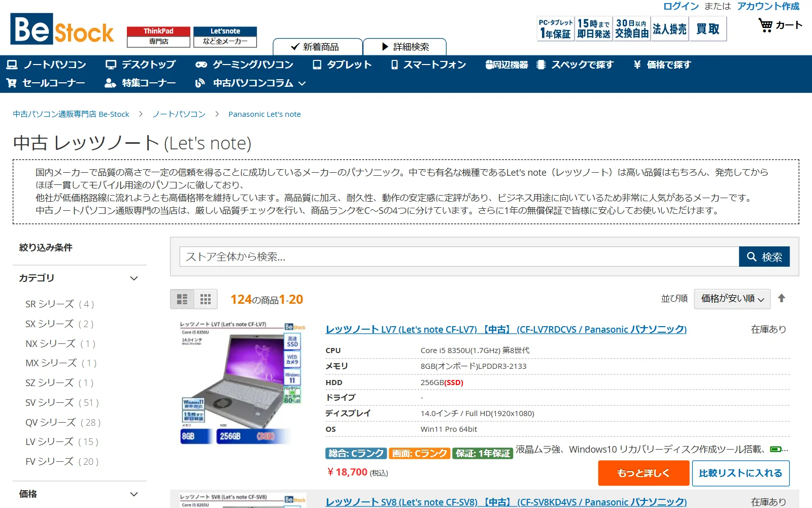The image size is (812, 508).
Task: Open the ThinkPad specialty store banner
Action: tap(158, 37)
